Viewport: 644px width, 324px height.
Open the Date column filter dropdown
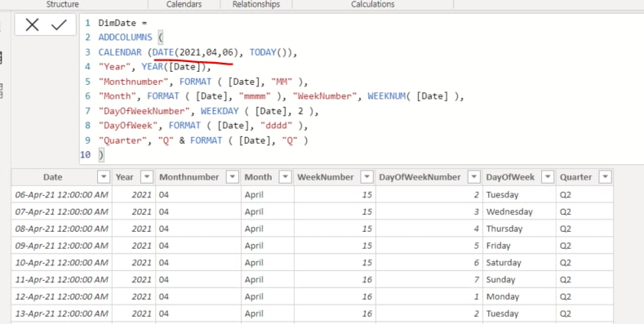click(x=104, y=177)
